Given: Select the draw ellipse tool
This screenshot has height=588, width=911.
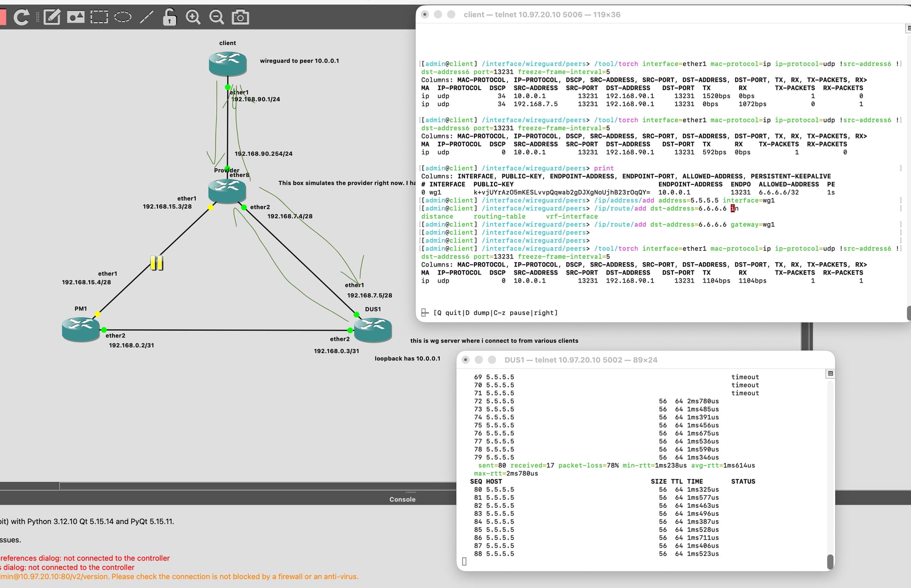Looking at the screenshot, I should [123, 18].
